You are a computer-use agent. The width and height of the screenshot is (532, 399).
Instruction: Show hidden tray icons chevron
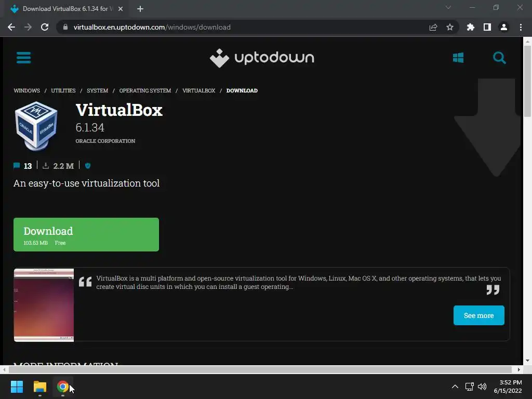455,387
